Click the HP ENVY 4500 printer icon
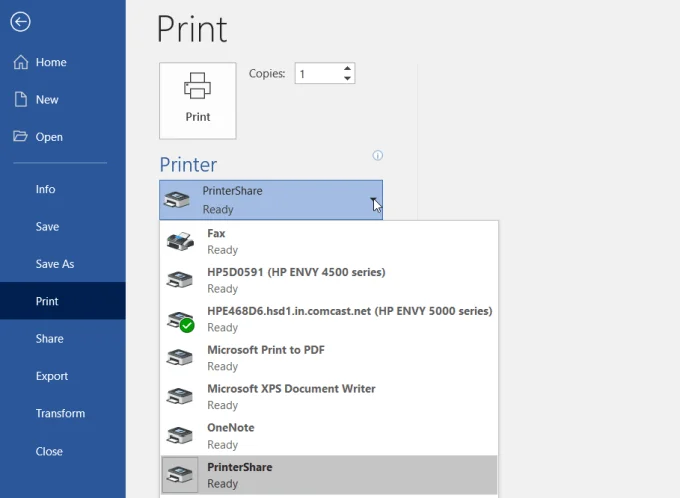 [x=180, y=280]
